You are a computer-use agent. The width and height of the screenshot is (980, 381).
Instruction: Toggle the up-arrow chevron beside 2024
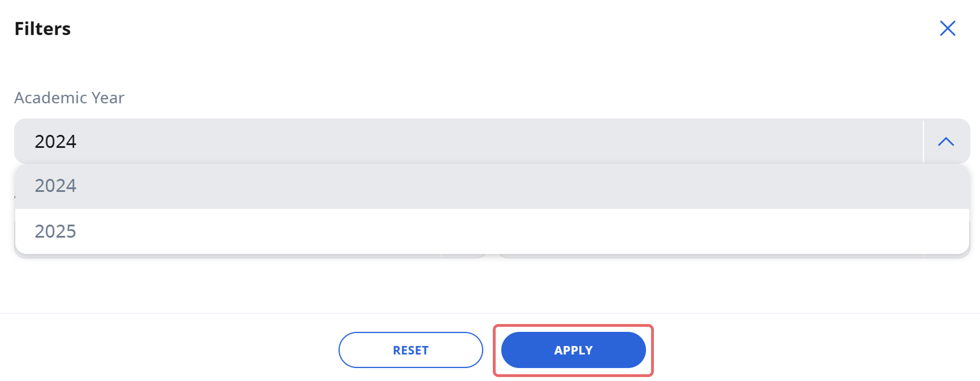946,142
